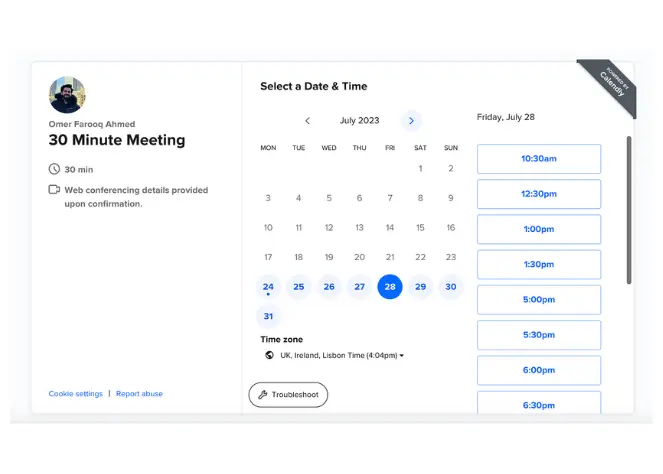
Task: Click unavailable date 21
Action: click(x=390, y=257)
